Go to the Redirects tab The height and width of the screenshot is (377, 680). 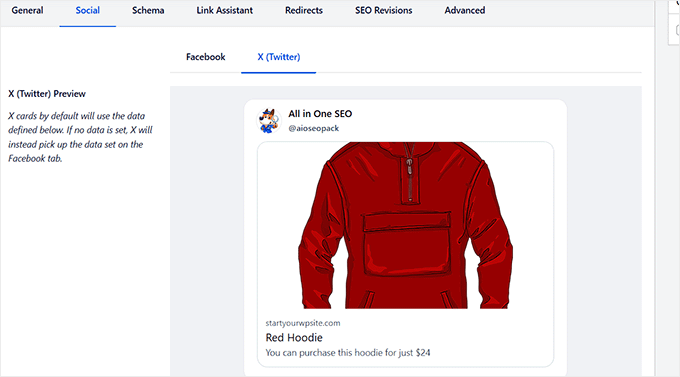click(x=304, y=10)
